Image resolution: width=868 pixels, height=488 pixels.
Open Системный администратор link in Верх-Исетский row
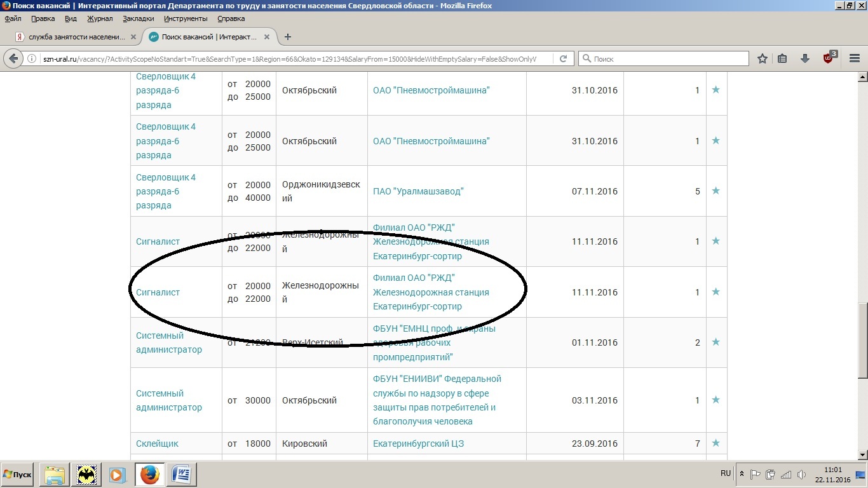tap(169, 342)
